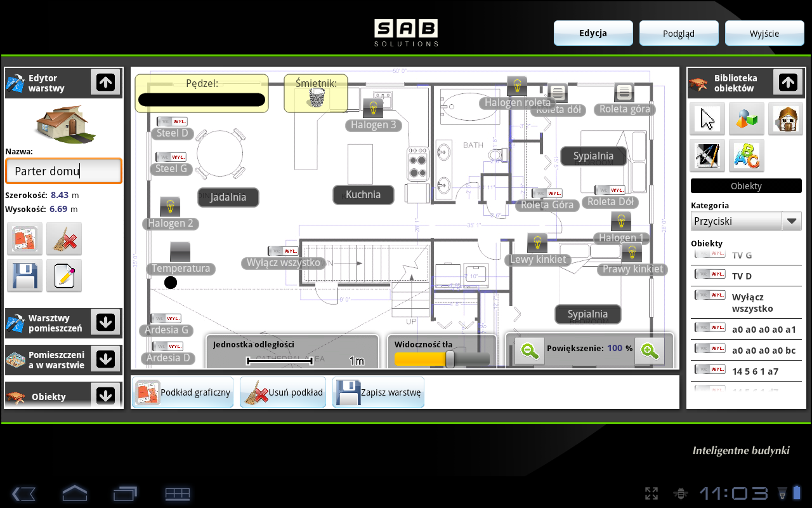This screenshot has width=812, height=508.
Task: Click the Wysokość value 6.69
Action: point(58,209)
